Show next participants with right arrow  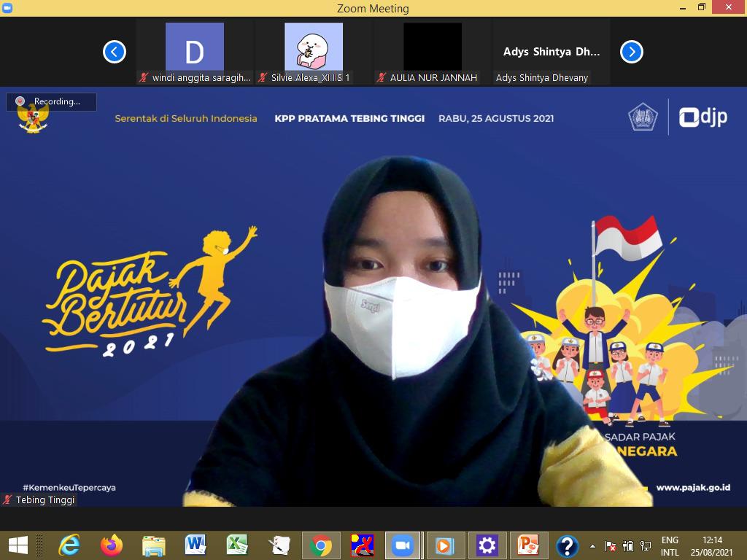[631, 52]
